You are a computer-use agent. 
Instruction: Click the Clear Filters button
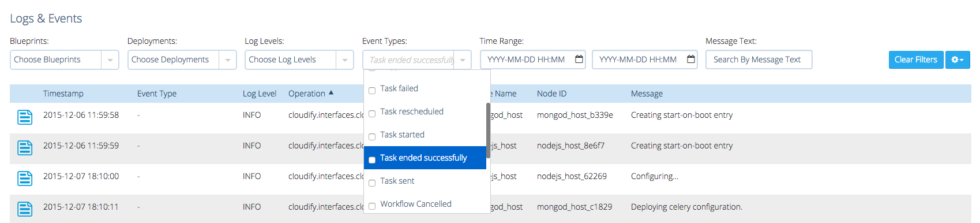[x=916, y=60]
